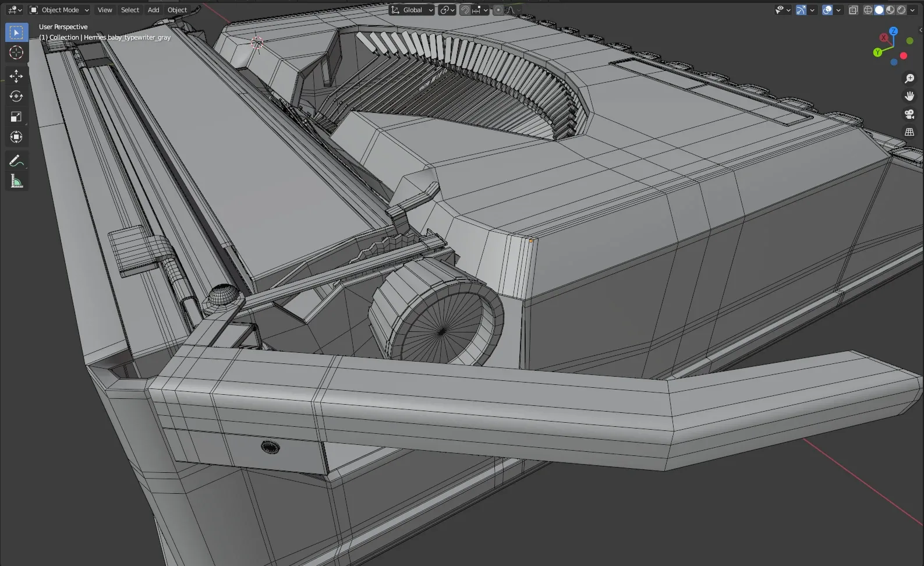Click the Zoom view magnifier icon
This screenshot has height=566, width=924.
click(909, 79)
